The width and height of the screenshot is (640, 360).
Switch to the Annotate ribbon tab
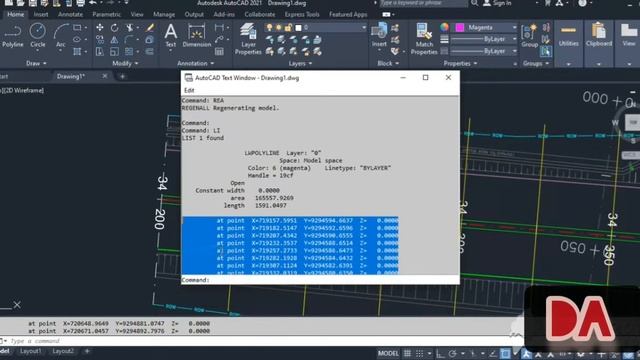coord(70,14)
